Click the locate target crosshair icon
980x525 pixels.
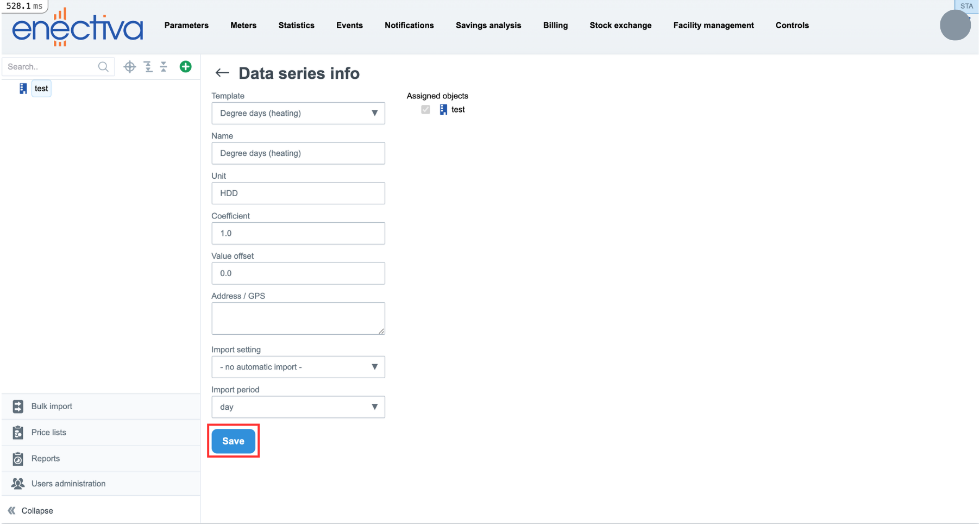tap(129, 67)
